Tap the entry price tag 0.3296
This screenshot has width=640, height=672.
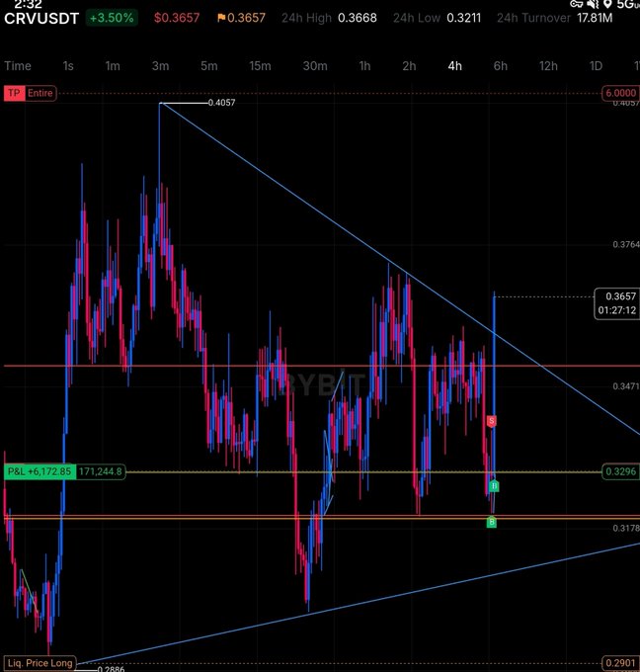[620, 471]
